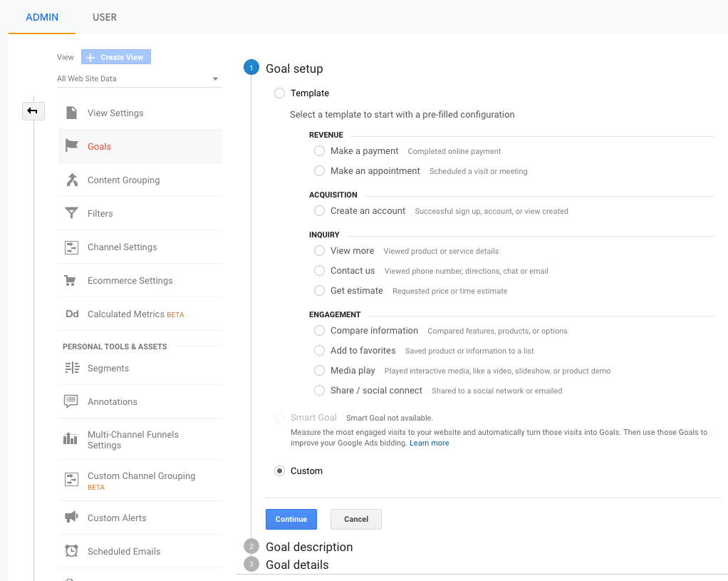Pick the Share / social connect option

[x=319, y=391]
